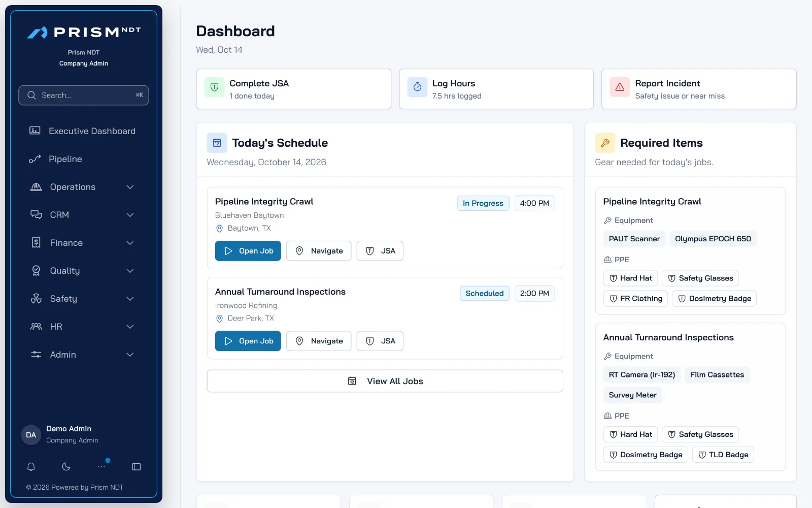Click the Today's Schedule calendar icon

click(217, 143)
